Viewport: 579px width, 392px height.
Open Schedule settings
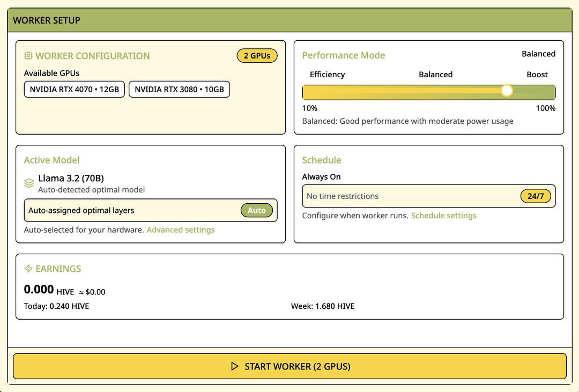tap(444, 215)
